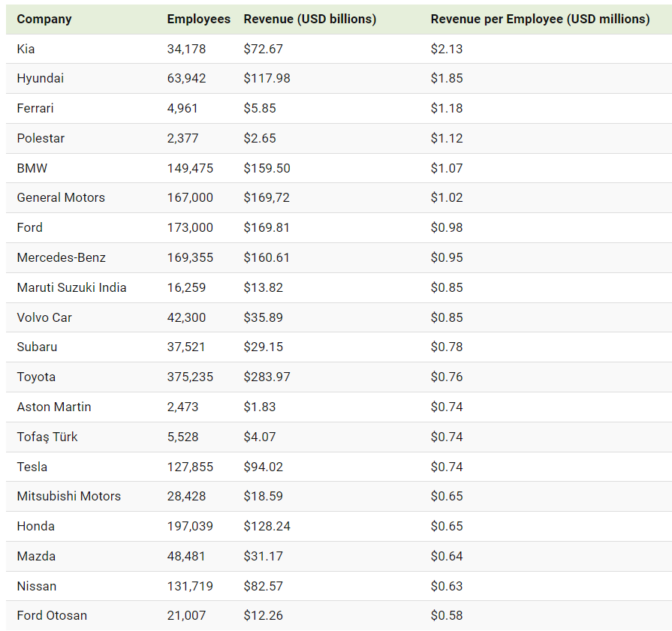Click Mazda's revenue value $31.17
Viewport: 672px width, 631px height.
click(x=263, y=556)
